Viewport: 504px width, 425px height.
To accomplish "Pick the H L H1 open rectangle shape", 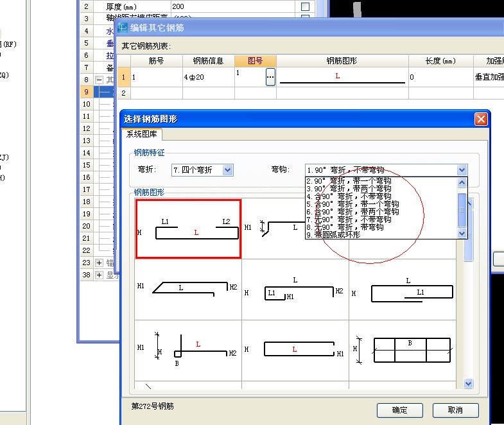I will (x=295, y=351).
